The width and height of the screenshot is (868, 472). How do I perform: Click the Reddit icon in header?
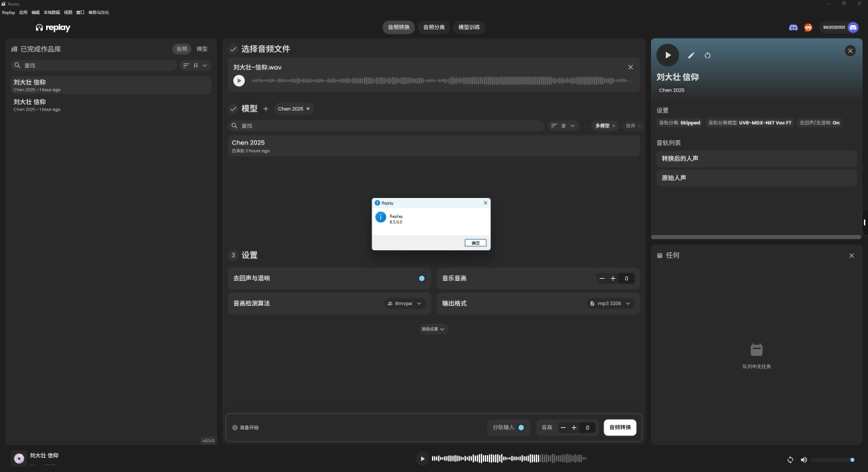pos(808,27)
